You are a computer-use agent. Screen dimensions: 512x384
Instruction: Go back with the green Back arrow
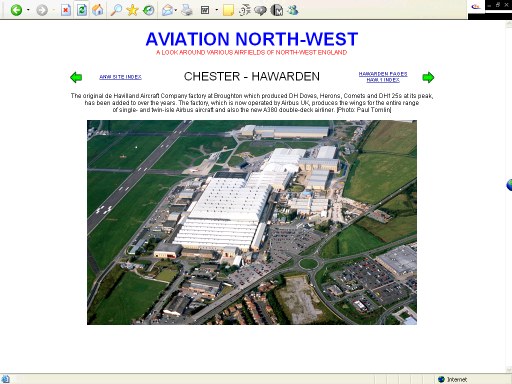[16, 10]
